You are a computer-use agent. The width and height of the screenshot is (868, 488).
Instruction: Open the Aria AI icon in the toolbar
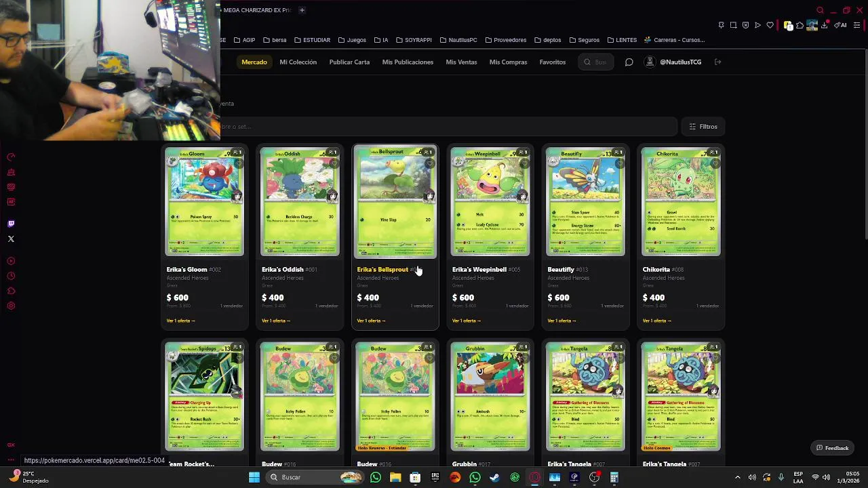840,25
